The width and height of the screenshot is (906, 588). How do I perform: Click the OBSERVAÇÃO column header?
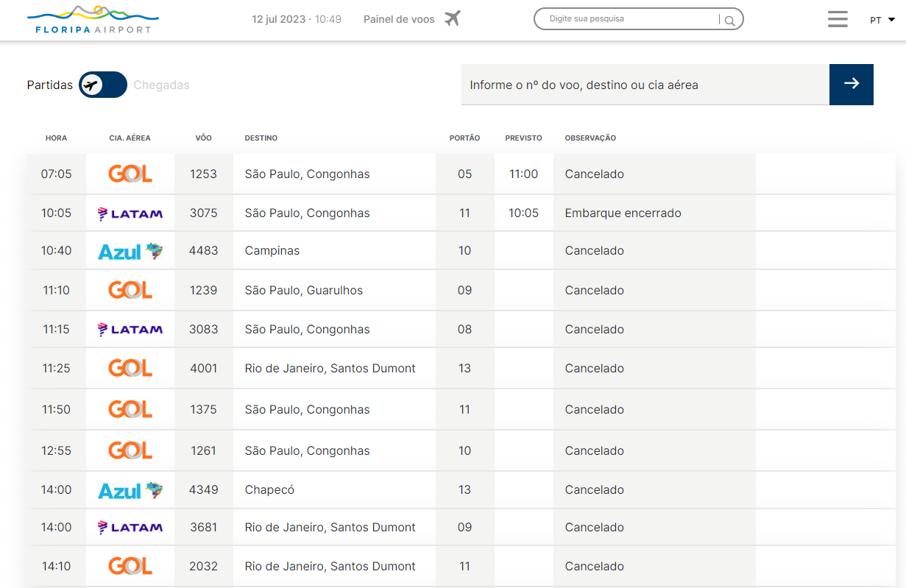click(x=590, y=138)
